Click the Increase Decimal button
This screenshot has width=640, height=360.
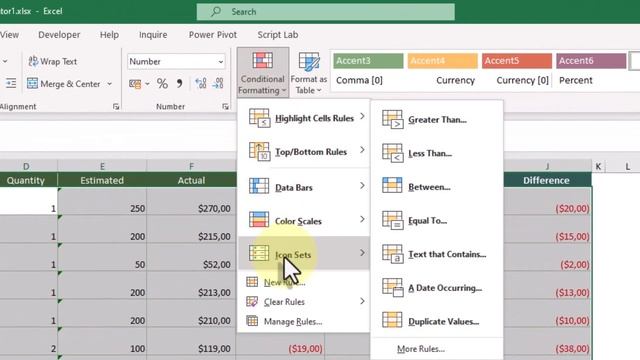[200, 84]
